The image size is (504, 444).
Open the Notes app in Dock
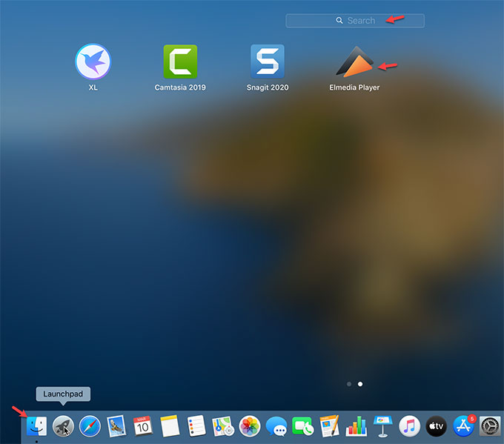coord(170,426)
